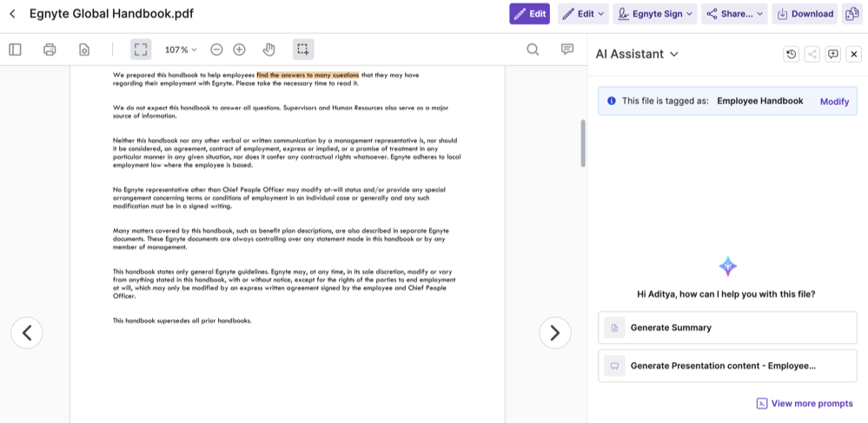Select the Generate Summary prompt
Viewport: 868px width, 423px height.
727,327
